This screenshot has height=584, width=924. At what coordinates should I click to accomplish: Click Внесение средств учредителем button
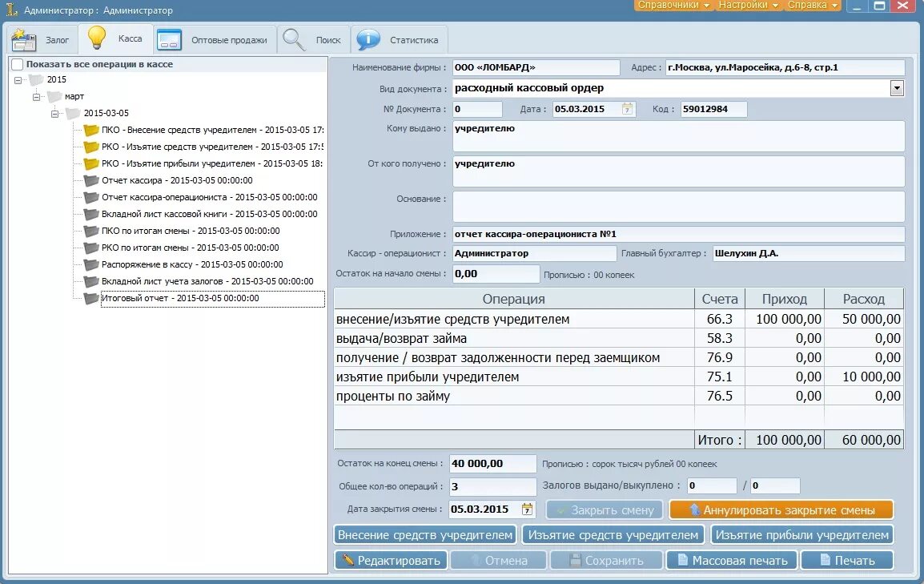click(425, 535)
